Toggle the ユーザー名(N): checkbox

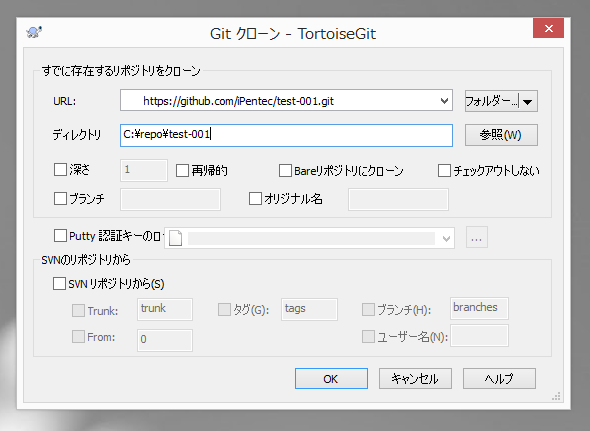(368, 337)
